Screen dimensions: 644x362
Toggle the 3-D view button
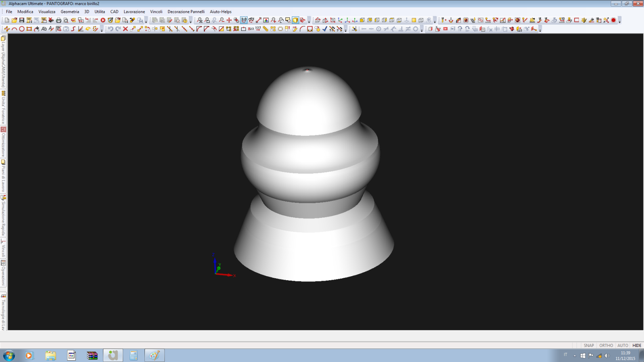point(244,20)
